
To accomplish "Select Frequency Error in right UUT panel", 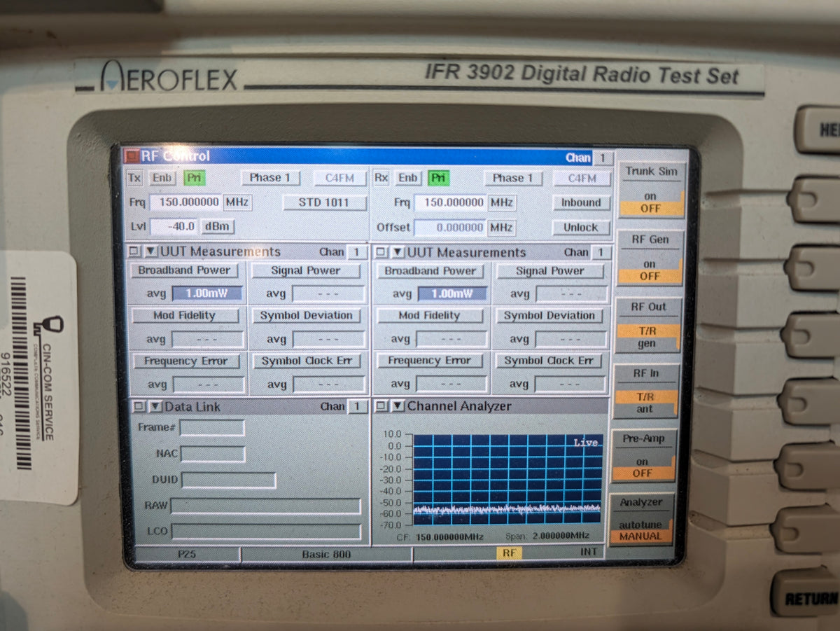I will pyautogui.click(x=430, y=361).
